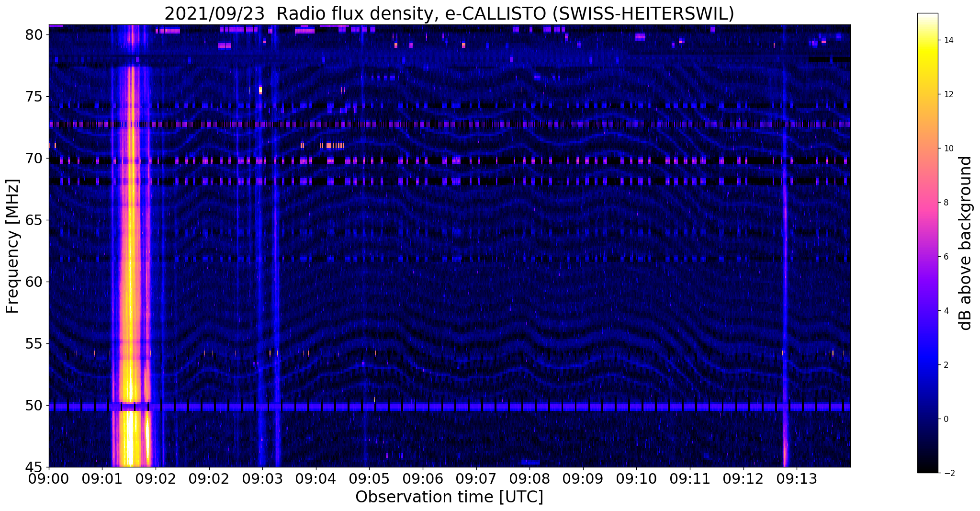Click the 'Observation time [UTC]' axis label
The width and height of the screenshot is (980, 511).
tap(449, 497)
